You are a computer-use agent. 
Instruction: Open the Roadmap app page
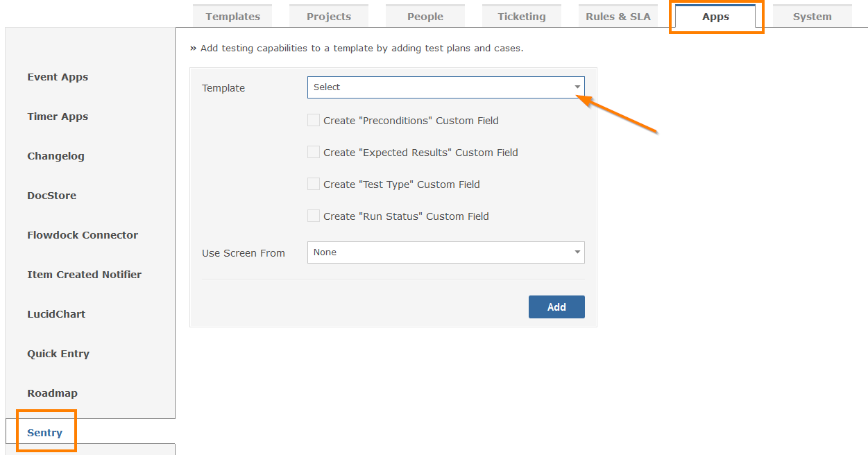pyautogui.click(x=52, y=393)
